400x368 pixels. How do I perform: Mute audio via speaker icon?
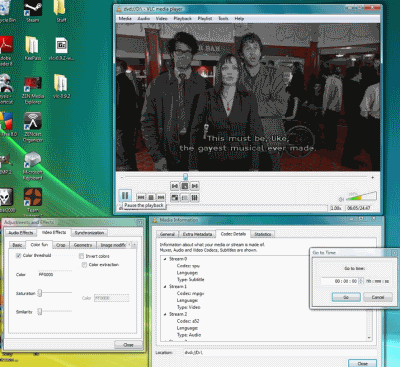tap(341, 199)
